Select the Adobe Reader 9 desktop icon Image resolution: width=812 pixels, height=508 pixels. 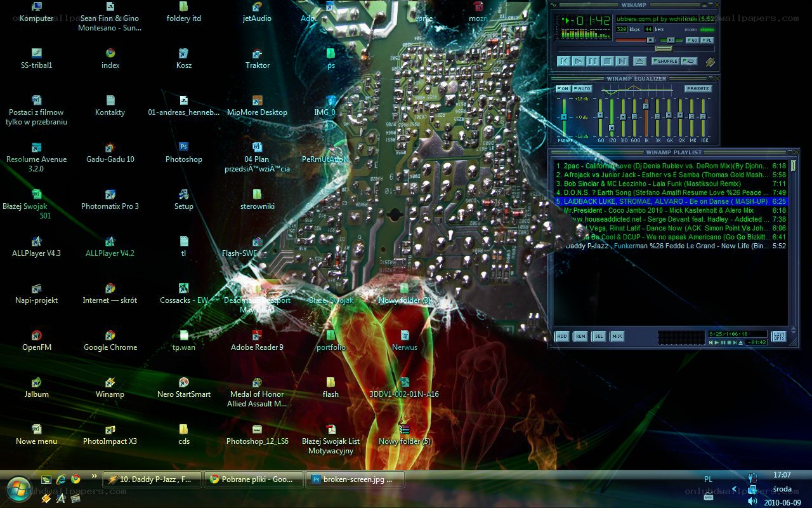click(258, 340)
